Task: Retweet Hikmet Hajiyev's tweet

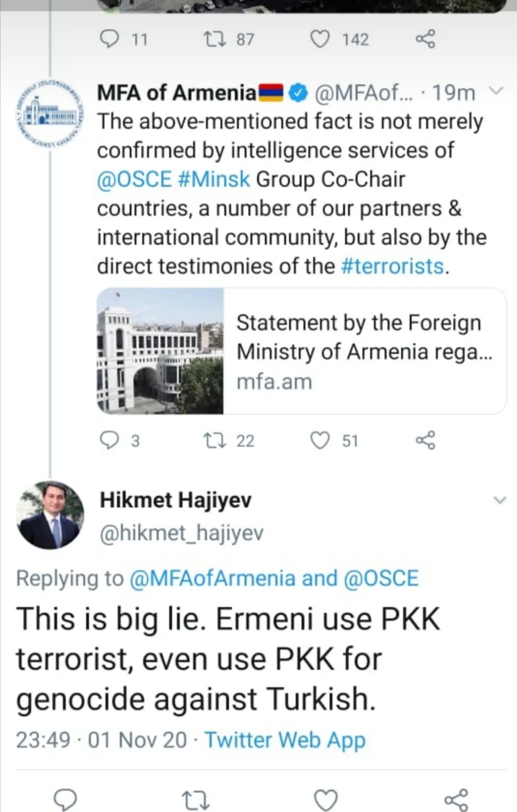Action: point(196,800)
